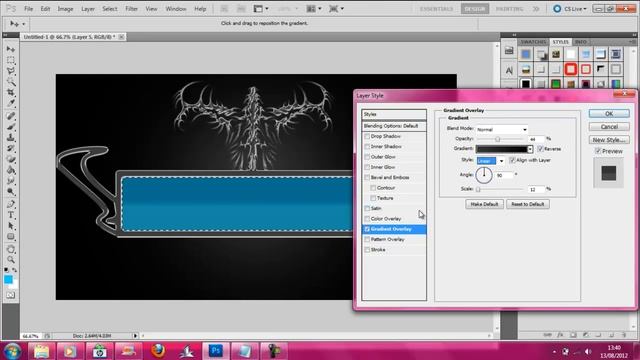Switch to the Swatches tab
The width and height of the screenshot is (640, 360).
pos(533,42)
